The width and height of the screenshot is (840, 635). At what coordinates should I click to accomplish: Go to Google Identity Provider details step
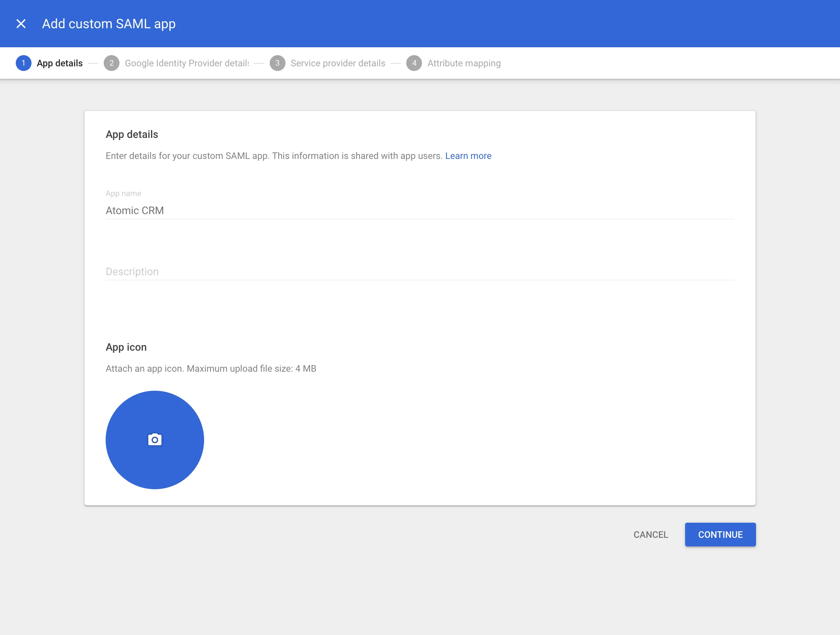pos(187,63)
